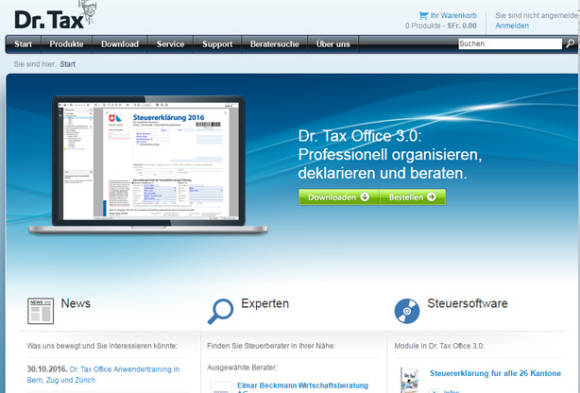Open the Dr. Tax Office Anwendertraining news link

click(x=103, y=374)
